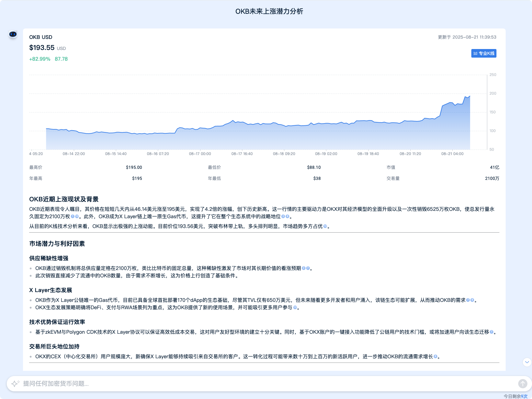The image size is (532, 399).
Task: Click the 技术优势保证运行效率 subheading
Action: [57, 322]
